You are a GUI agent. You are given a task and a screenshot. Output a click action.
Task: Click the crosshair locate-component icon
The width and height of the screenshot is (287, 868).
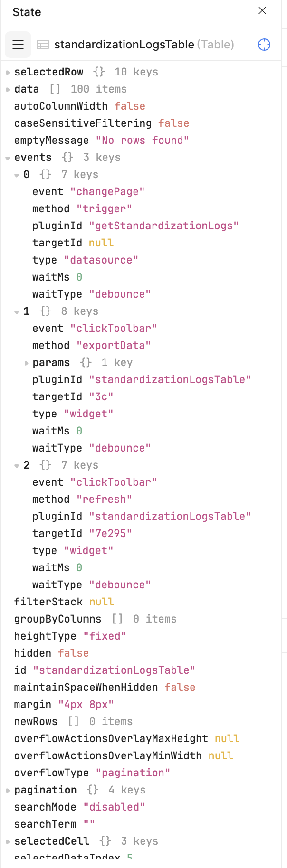click(264, 45)
